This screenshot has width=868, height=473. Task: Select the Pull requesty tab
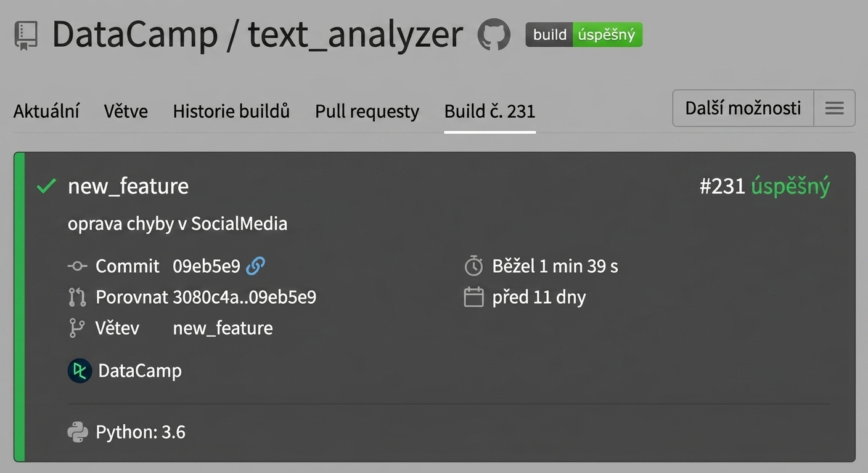click(367, 111)
